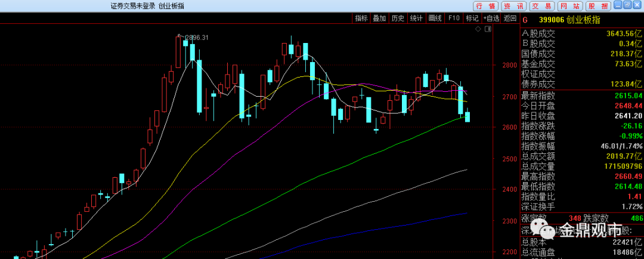Select the 统计 statistics toolbar item
Viewport: 644px width, 259px height.
click(x=416, y=18)
